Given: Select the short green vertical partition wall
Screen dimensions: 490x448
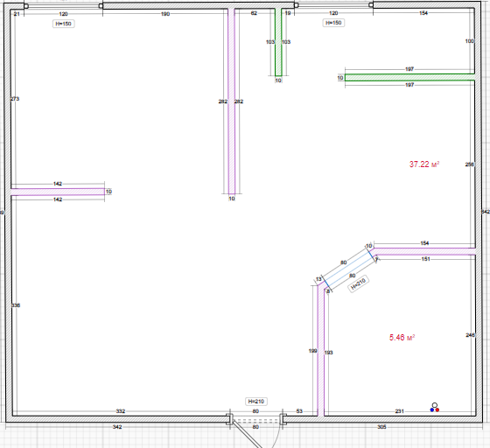Looking at the screenshot, I should tap(278, 42).
